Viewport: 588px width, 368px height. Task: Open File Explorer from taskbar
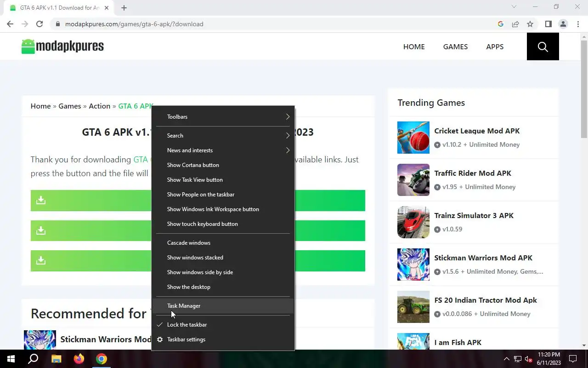(x=56, y=359)
